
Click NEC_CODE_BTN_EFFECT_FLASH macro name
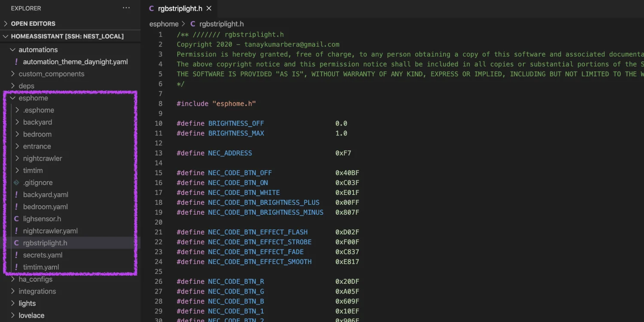[258, 232]
